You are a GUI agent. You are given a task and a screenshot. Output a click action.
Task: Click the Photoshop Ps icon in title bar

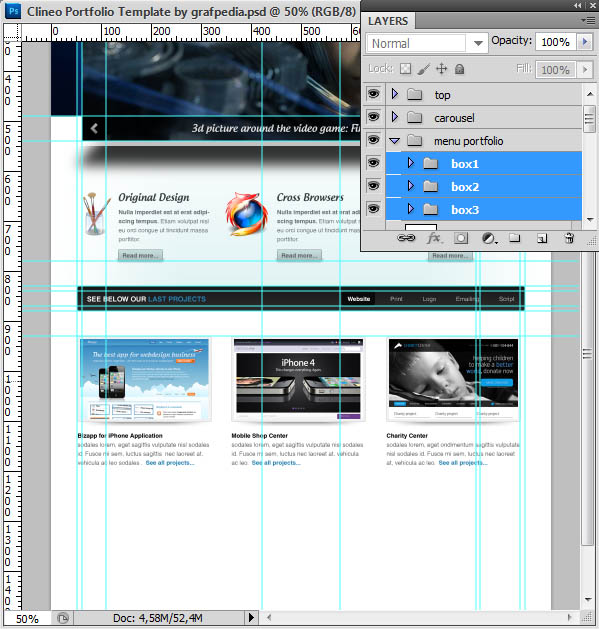13,11
